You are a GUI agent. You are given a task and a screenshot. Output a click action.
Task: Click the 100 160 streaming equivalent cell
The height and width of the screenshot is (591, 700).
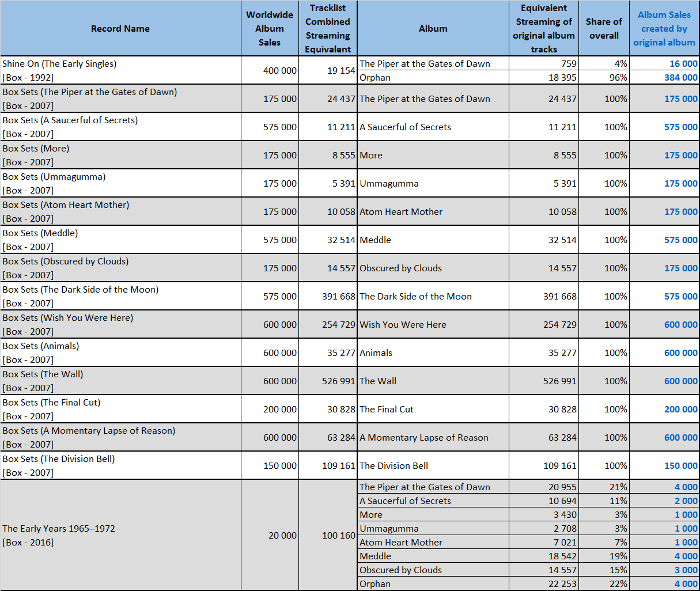click(328, 535)
